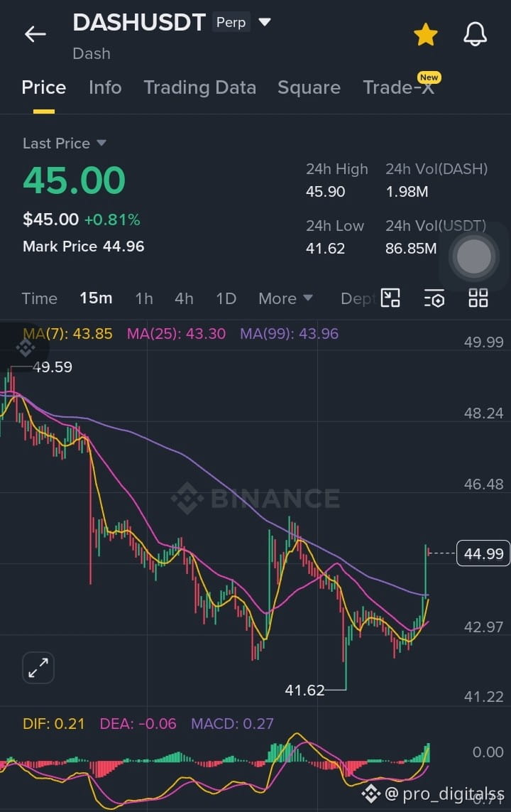
Task: Open price alerts bell icon
Action: coord(475,34)
